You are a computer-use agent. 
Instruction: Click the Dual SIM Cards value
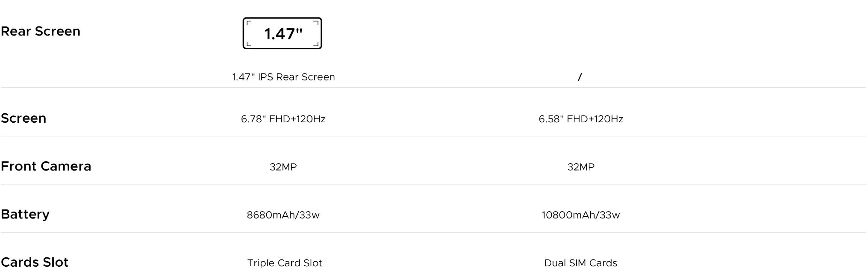click(x=581, y=263)
